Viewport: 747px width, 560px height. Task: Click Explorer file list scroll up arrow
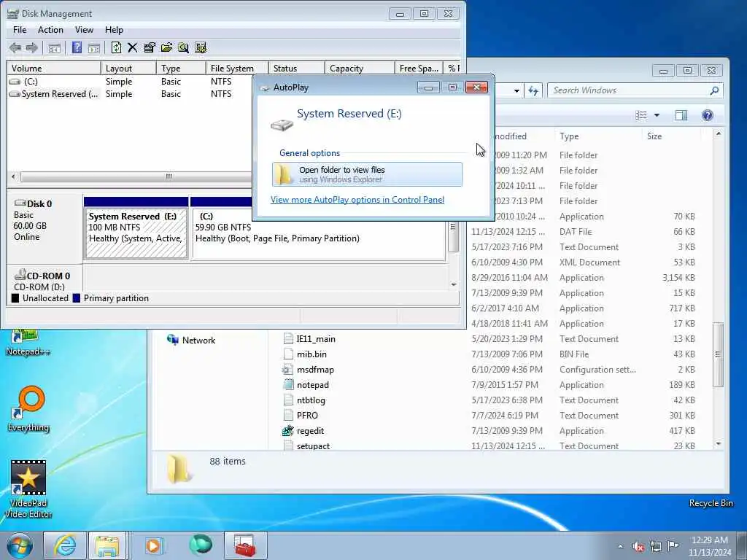tap(718, 134)
